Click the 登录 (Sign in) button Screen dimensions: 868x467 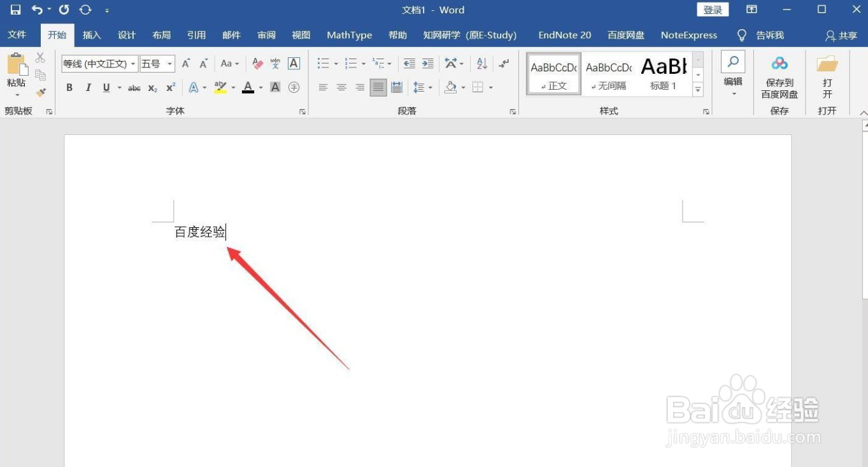tap(713, 10)
